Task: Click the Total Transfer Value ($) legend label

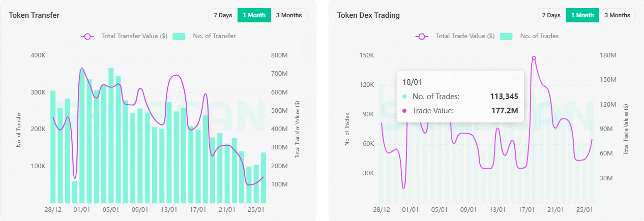Action: pos(135,36)
